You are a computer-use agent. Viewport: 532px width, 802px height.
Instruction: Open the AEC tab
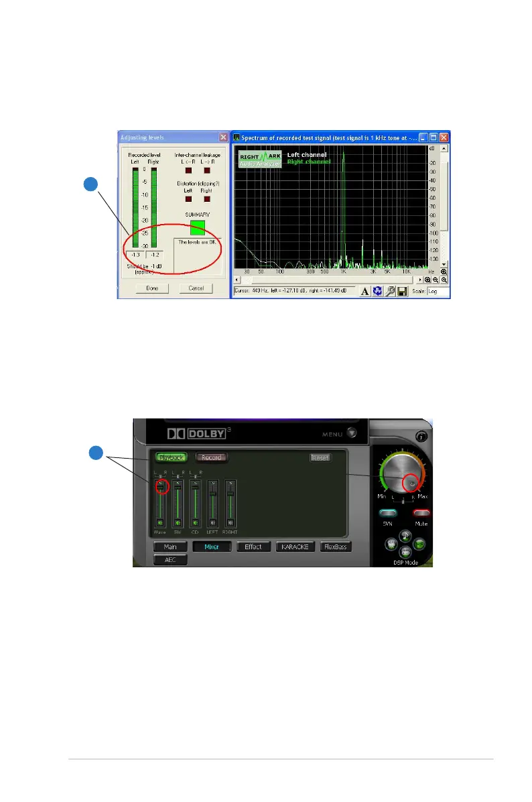(x=170, y=559)
